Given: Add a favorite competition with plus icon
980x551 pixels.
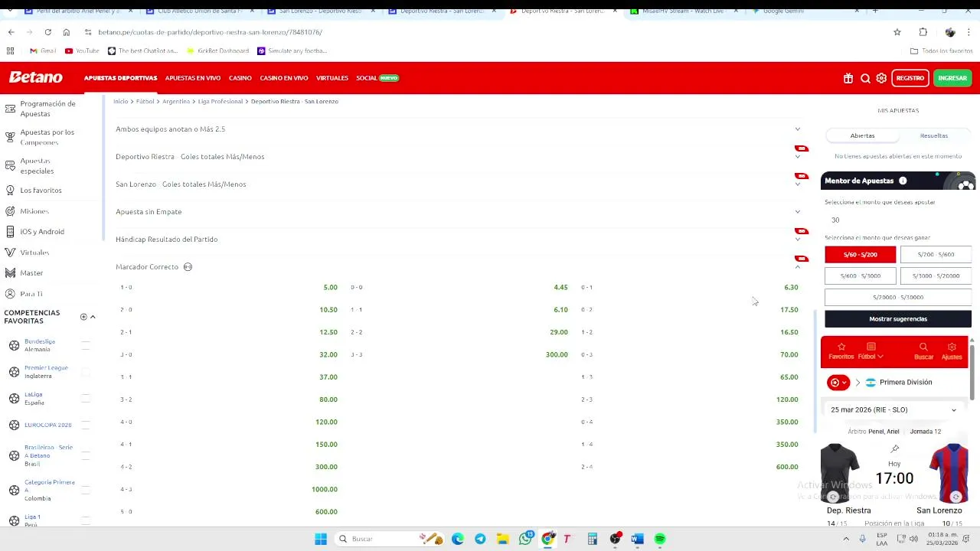Looking at the screenshot, I should point(83,317).
